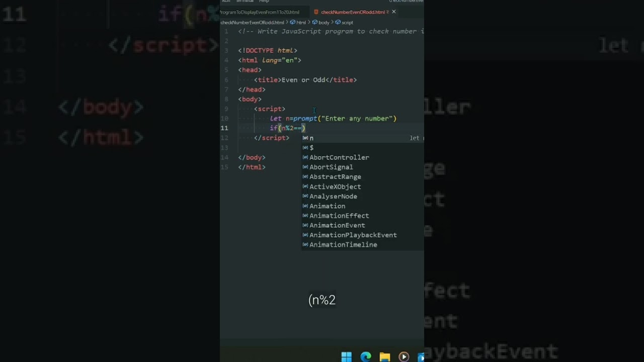Pick AbstractRange from suggestions
Screen dimensions: 644x362
pos(363,177)
